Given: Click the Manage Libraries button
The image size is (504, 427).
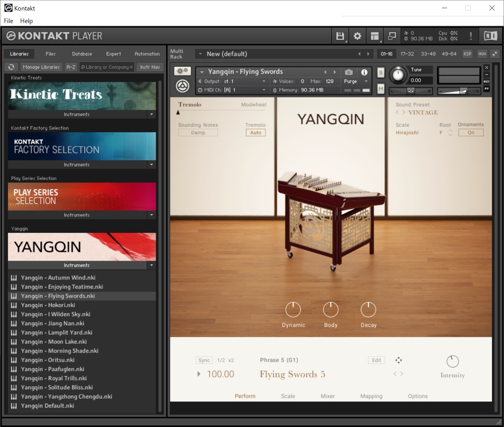Looking at the screenshot, I should (41, 67).
